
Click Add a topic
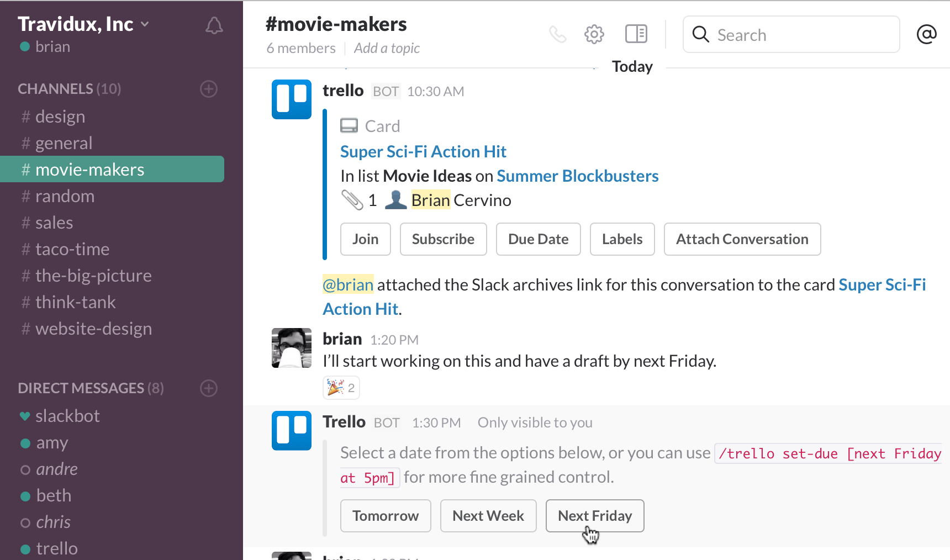(387, 48)
